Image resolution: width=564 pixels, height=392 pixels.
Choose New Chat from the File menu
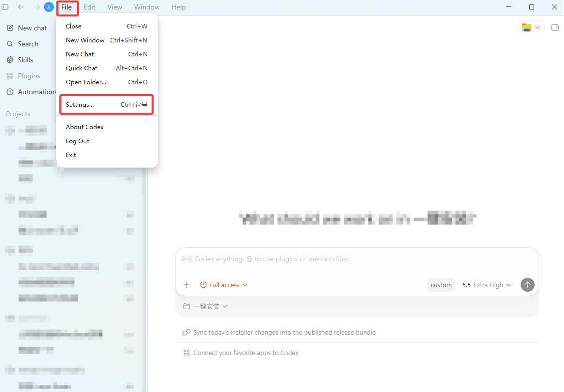[107, 54]
